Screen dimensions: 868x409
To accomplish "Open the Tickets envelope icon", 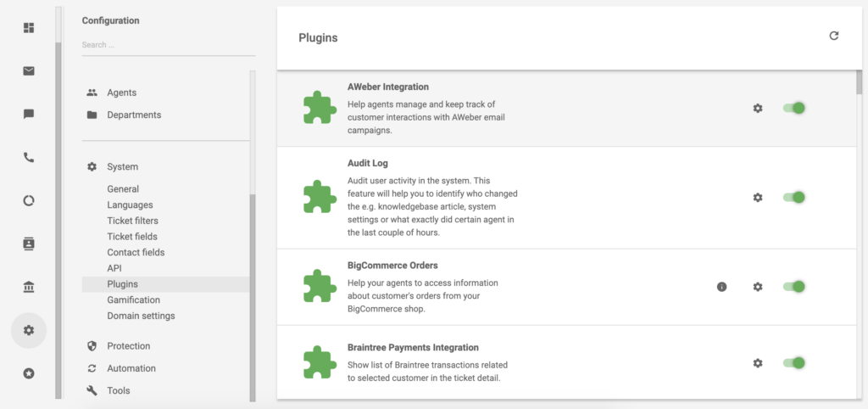I will [29, 70].
